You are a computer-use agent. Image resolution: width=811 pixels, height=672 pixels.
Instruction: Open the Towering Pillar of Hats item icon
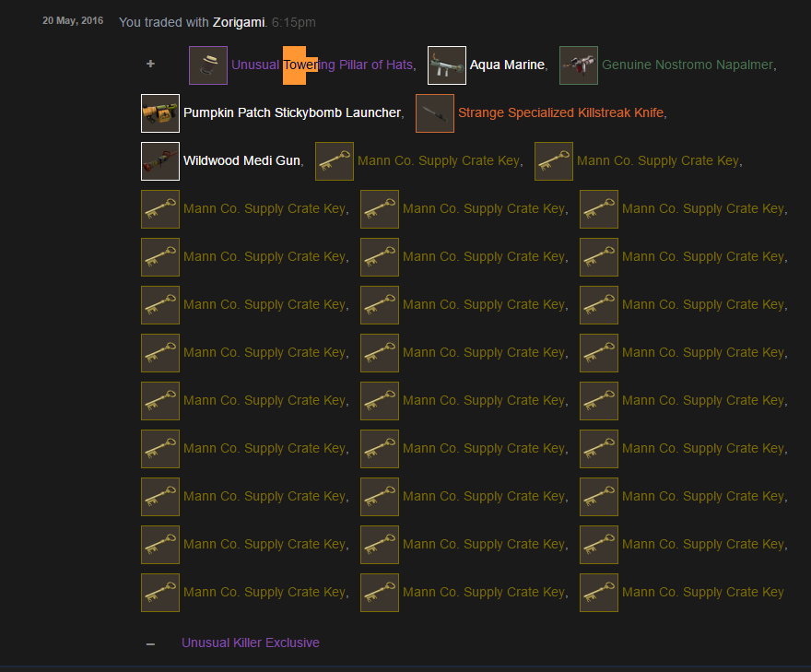pos(208,65)
